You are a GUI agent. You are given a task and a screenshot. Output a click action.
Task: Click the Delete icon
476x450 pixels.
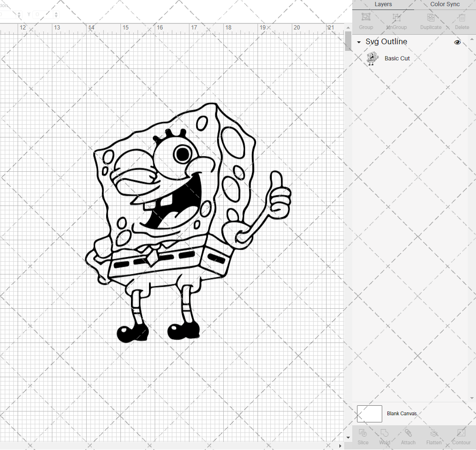[461, 19]
